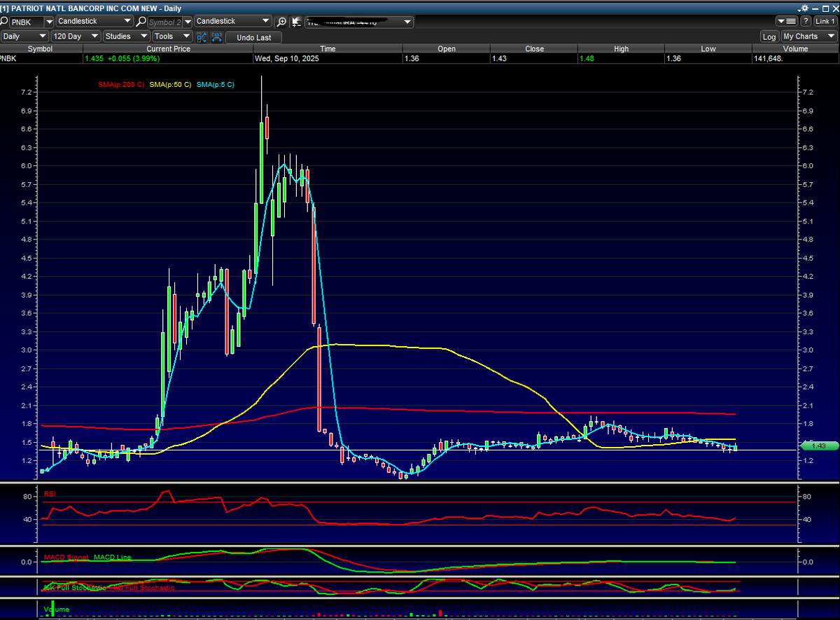The height and width of the screenshot is (620, 840).
Task: Click the SMA(p:50 C) yellow legend label
Action: tap(170, 85)
